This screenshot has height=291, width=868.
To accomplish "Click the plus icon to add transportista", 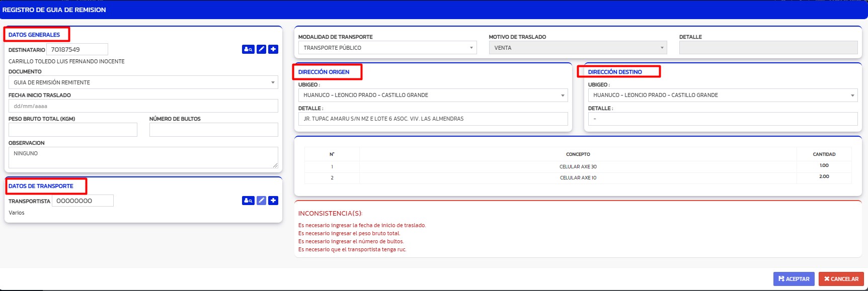I will (273, 201).
